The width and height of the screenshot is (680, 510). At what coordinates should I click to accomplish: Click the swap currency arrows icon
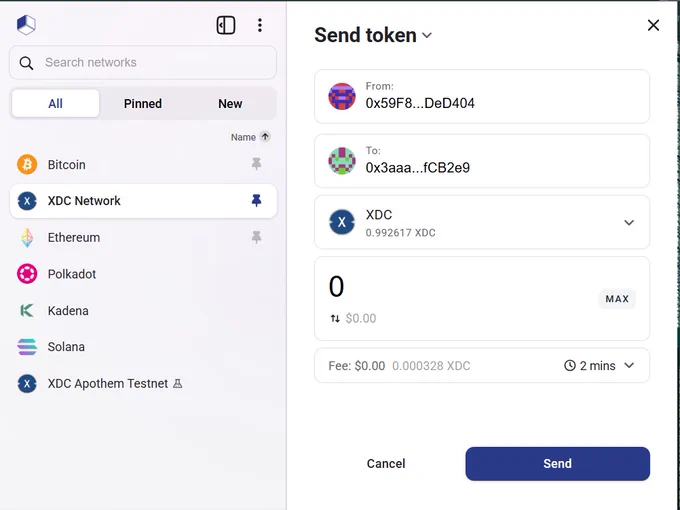pyautogui.click(x=335, y=318)
